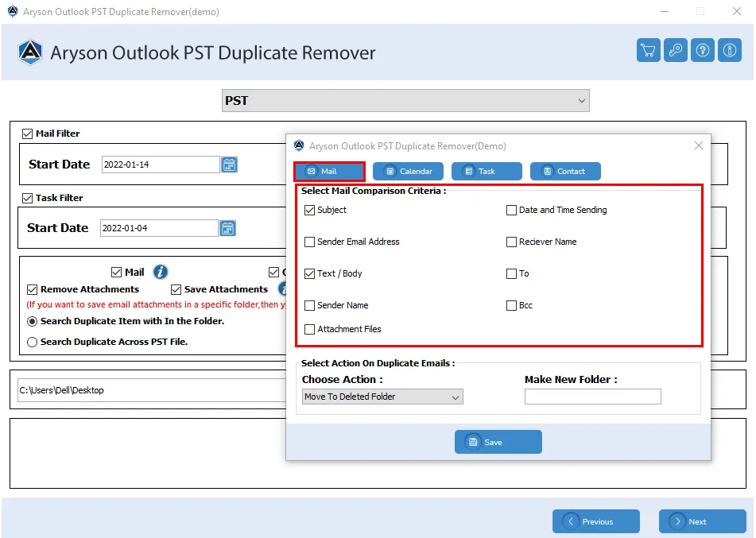This screenshot has height=538, width=756.
Task: Enable the Sender Name checkbox
Action: (309, 306)
